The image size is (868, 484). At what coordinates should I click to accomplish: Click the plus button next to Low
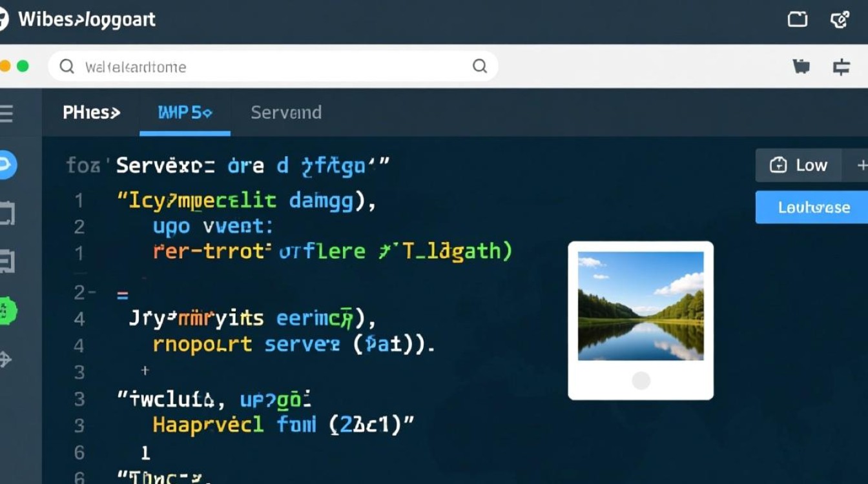(x=862, y=165)
